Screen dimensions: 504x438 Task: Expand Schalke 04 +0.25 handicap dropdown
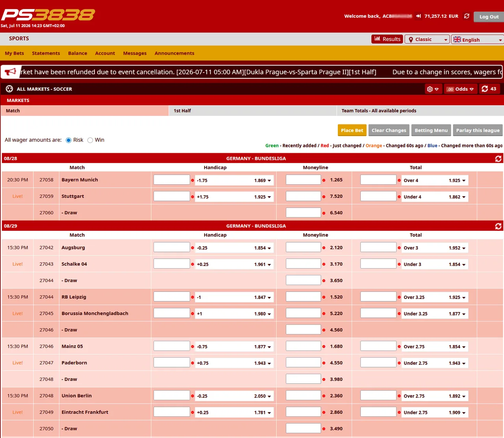(x=234, y=265)
